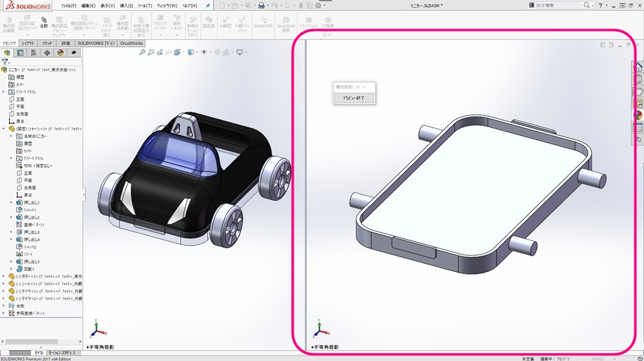Open the SOLIDWORKS Resources home icon in the task pane
The width and height of the screenshot is (644, 361).
coord(639,66)
